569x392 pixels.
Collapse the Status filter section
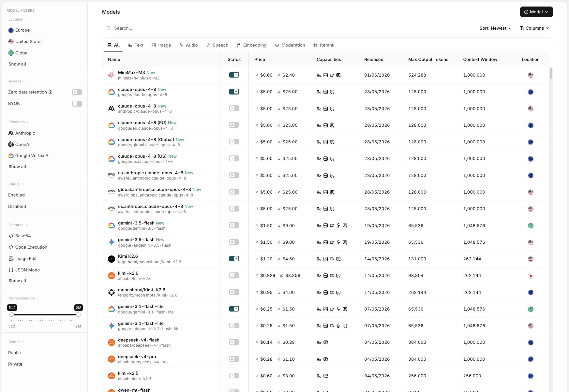[x=16, y=184]
